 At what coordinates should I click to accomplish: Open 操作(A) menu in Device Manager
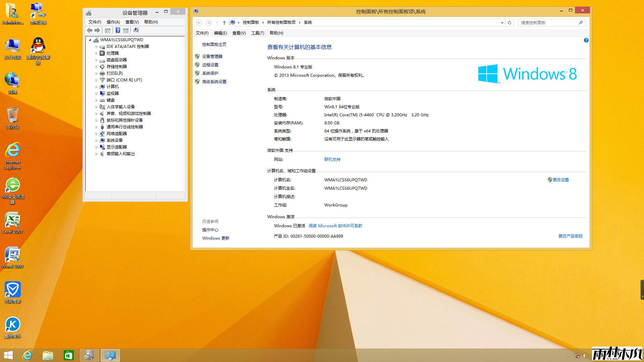[x=113, y=22]
